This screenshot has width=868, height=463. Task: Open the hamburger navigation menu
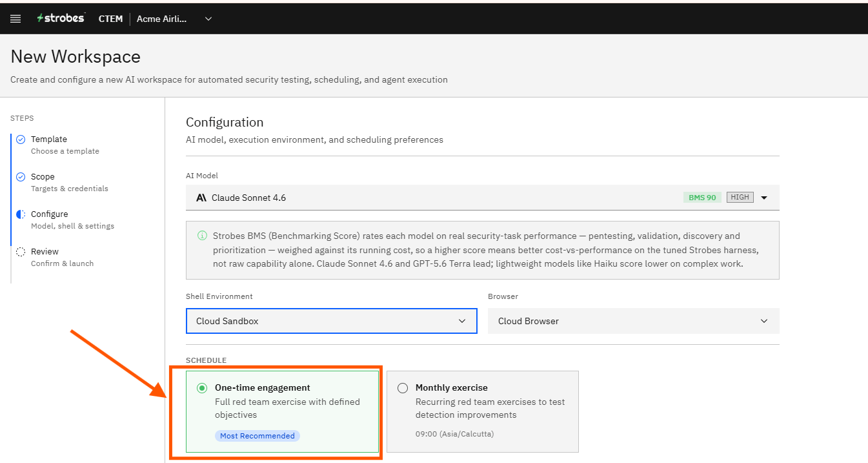click(15, 19)
